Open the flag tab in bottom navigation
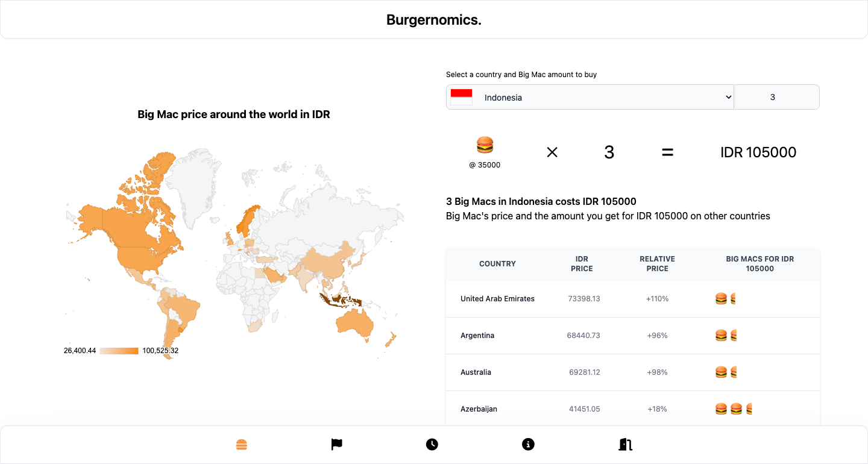Screen dimensions: 868x464 (x=337, y=445)
